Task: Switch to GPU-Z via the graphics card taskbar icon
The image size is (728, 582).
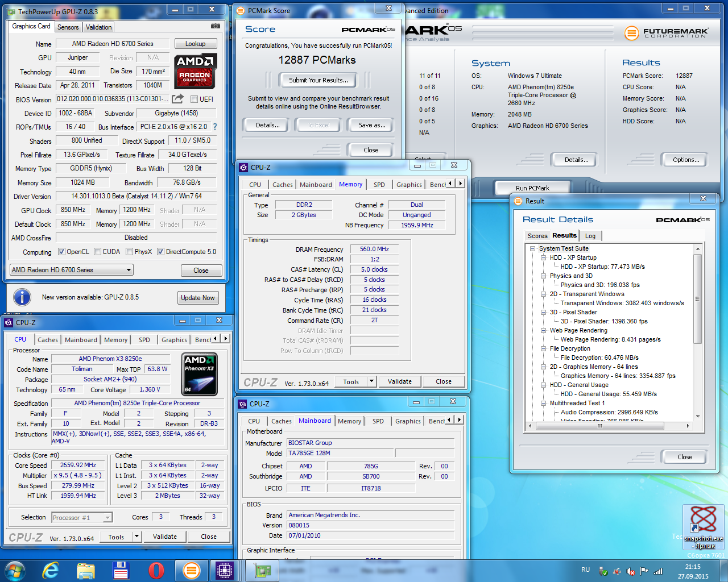Action: 262,570
